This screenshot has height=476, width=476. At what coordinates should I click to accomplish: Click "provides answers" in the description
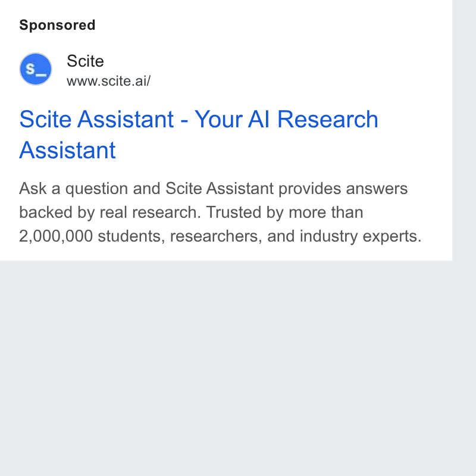pyautogui.click(x=343, y=189)
